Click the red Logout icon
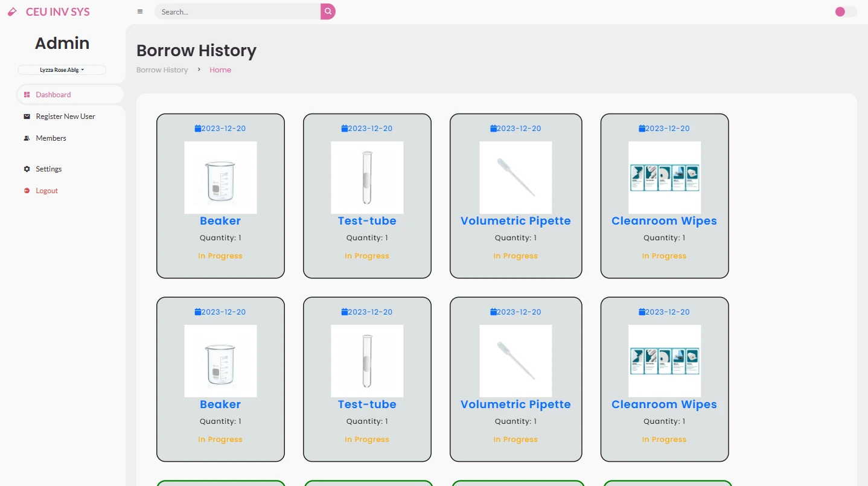Screen dimensions: 868x486 point(27,191)
